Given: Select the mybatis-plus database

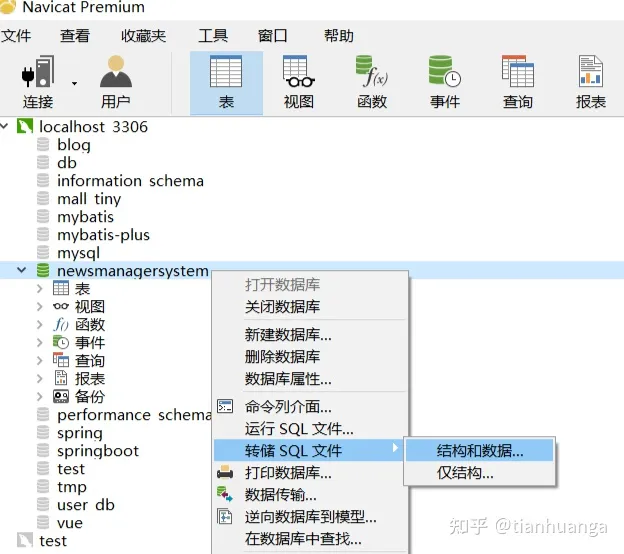Looking at the screenshot, I should point(103,235).
